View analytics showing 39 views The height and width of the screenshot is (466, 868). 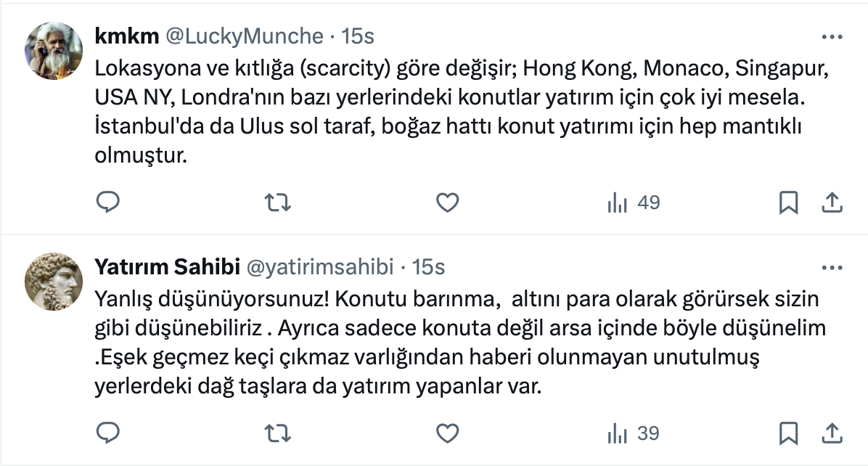633,433
